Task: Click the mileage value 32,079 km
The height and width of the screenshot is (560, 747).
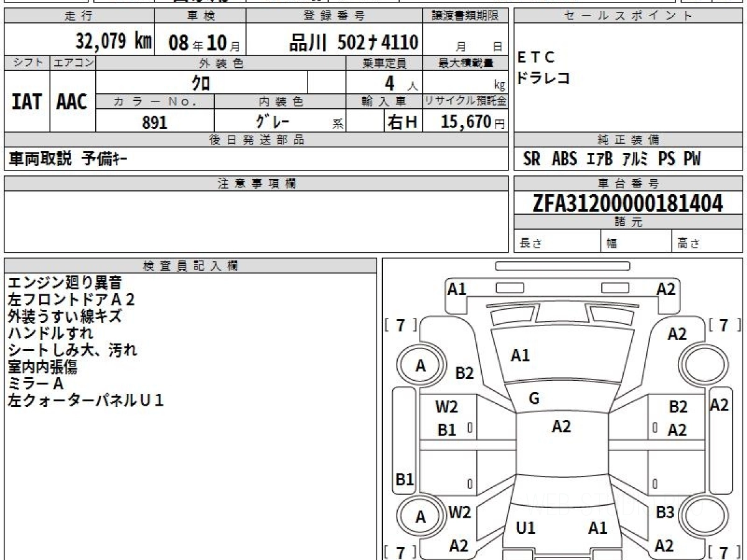Action: tap(114, 42)
